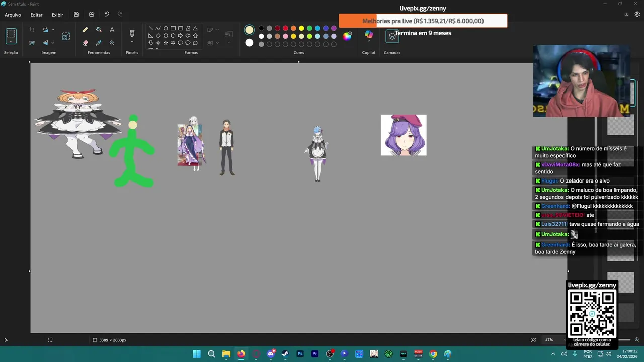Open Steam from the taskbar
Screen dimensions: 644x362
[x=285, y=354]
